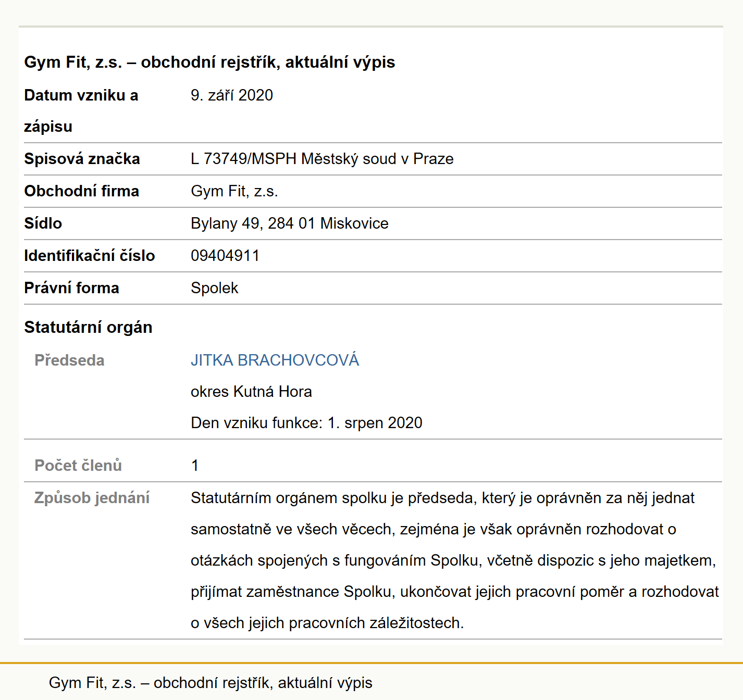Open the JITKA BRACHOVCOVÁ link
This screenshot has height=700, width=743.
coord(275,360)
